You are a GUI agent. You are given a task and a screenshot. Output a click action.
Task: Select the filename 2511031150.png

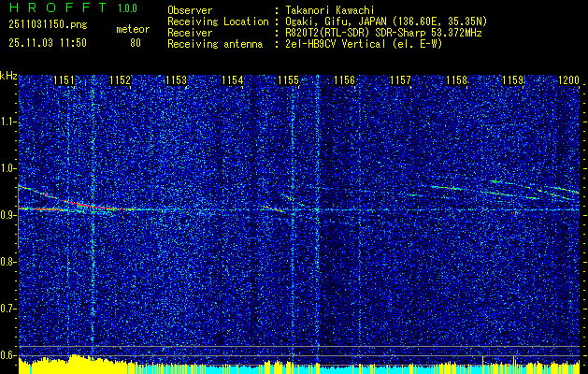48,25
